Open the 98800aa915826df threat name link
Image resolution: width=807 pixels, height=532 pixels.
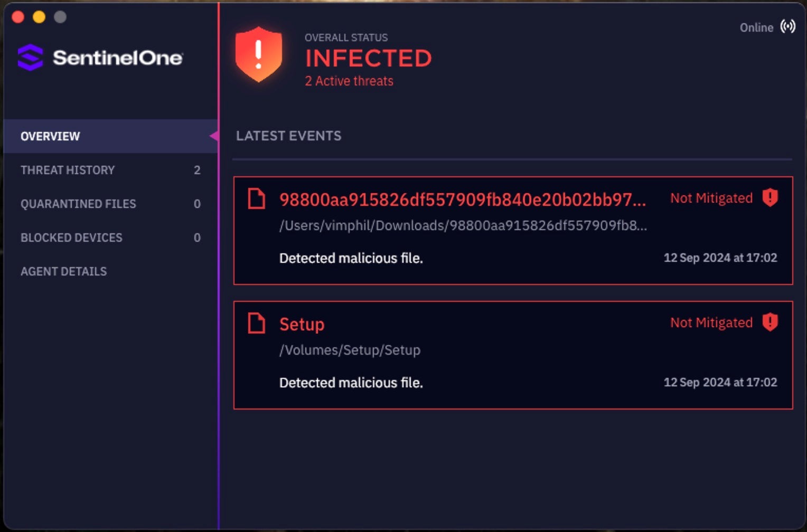point(462,199)
